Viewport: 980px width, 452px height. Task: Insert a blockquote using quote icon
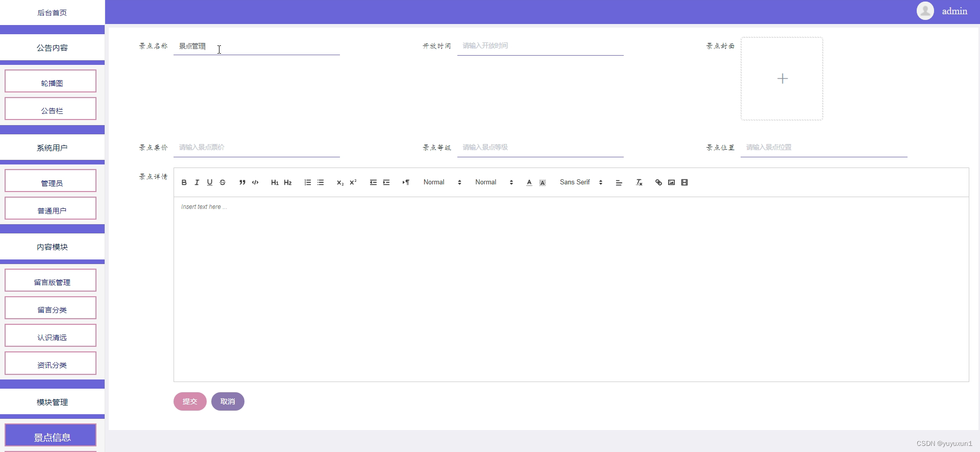pyautogui.click(x=242, y=182)
